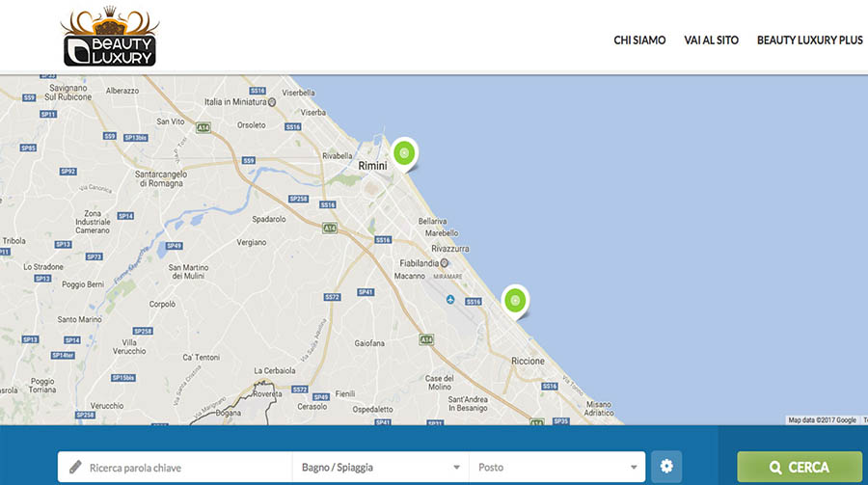Click the arrow of the Posto selector
Image resolution: width=868 pixels, height=485 pixels.
[x=634, y=468]
